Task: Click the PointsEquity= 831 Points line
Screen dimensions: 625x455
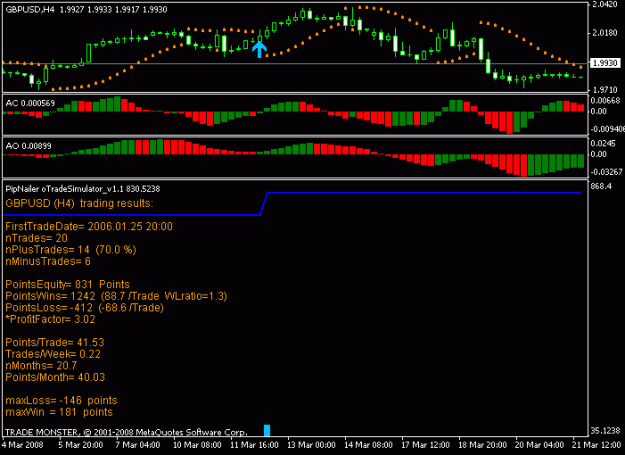Action: (x=67, y=284)
